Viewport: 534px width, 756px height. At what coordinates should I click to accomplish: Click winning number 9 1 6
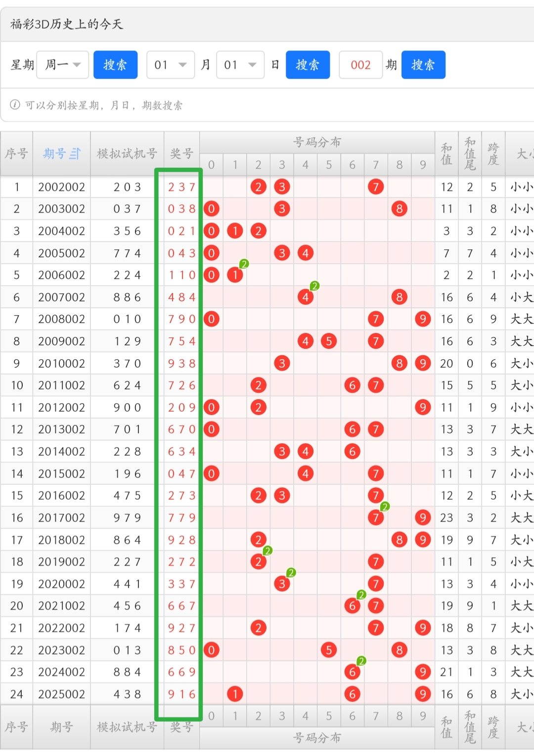coord(181,694)
